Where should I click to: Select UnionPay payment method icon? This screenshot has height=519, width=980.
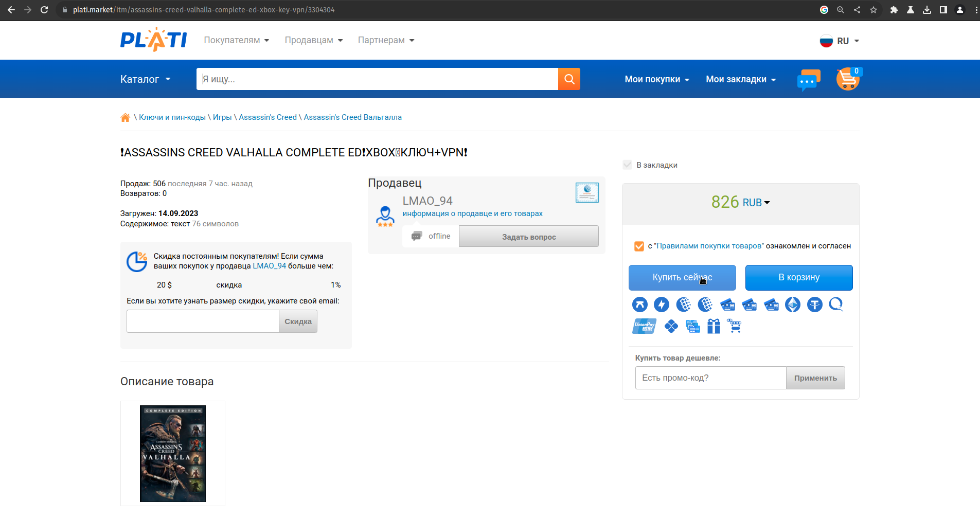pyautogui.click(x=644, y=326)
